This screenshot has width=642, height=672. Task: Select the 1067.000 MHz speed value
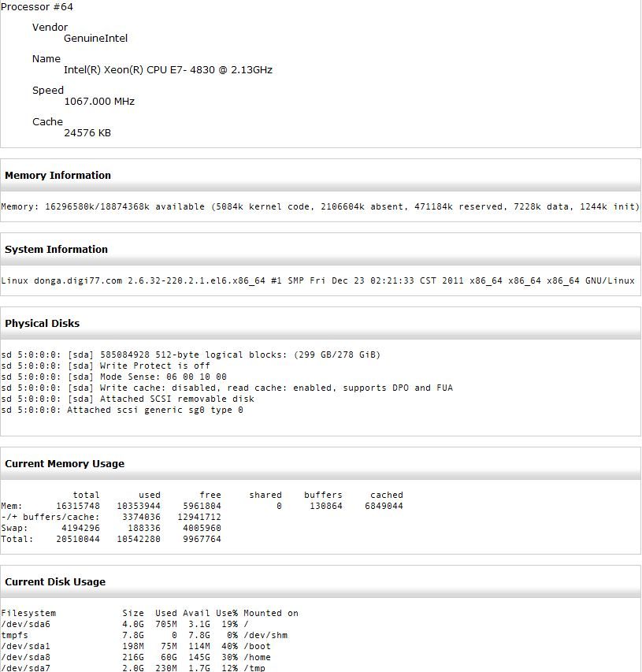coord(99,101)
